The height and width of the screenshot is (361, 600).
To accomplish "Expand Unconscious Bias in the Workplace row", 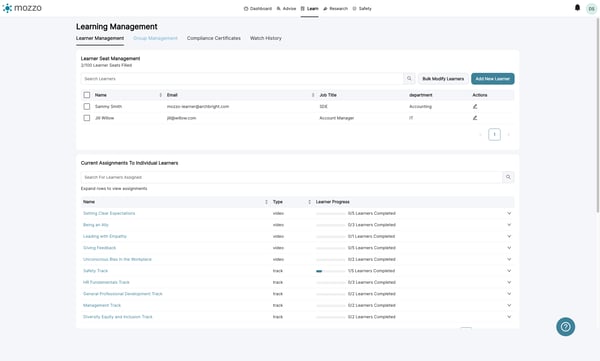I will point(509,259).
